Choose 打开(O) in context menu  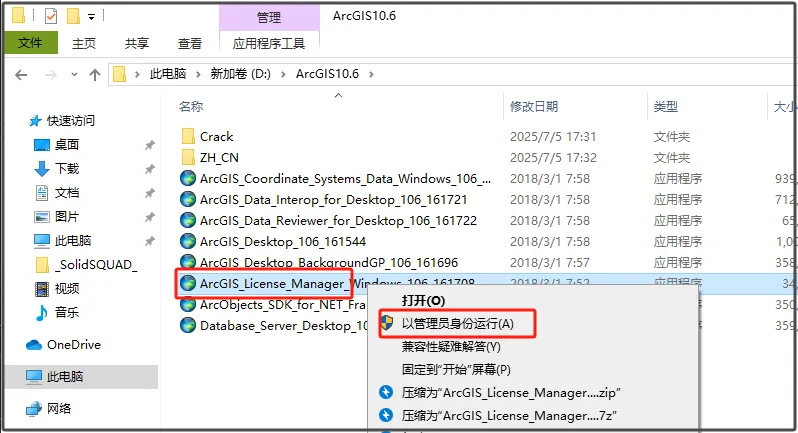pos(423,300)
